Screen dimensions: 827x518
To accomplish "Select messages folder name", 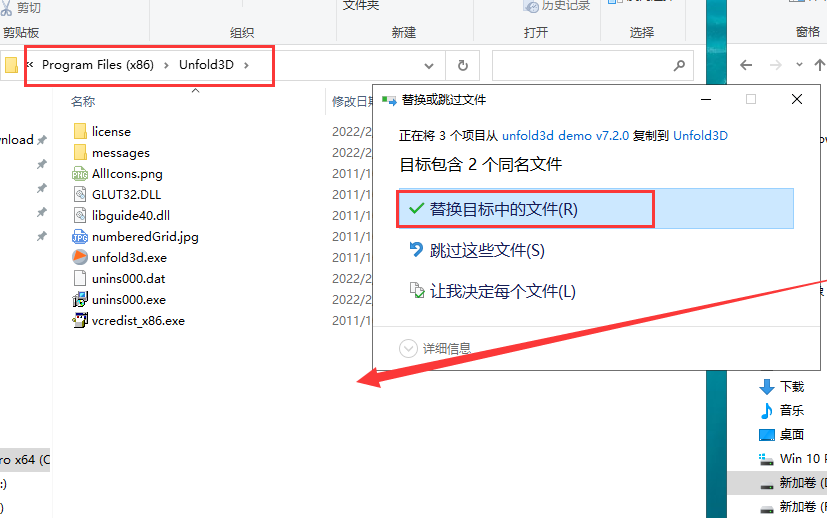I will pyautogui.click(x=121, y=152).
